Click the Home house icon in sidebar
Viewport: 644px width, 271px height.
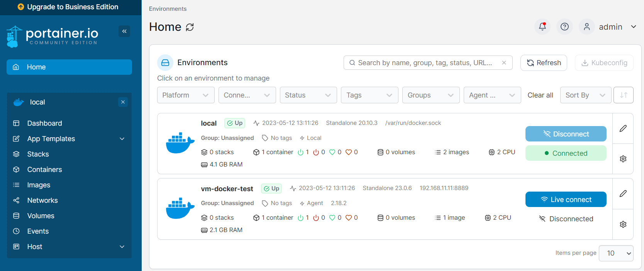coord(16,67)
